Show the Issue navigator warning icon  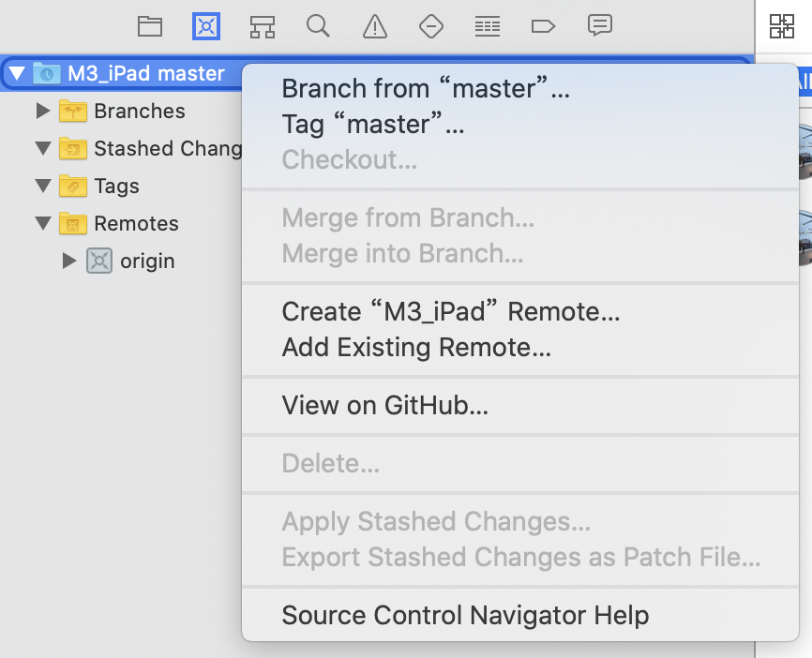point(375,26)
